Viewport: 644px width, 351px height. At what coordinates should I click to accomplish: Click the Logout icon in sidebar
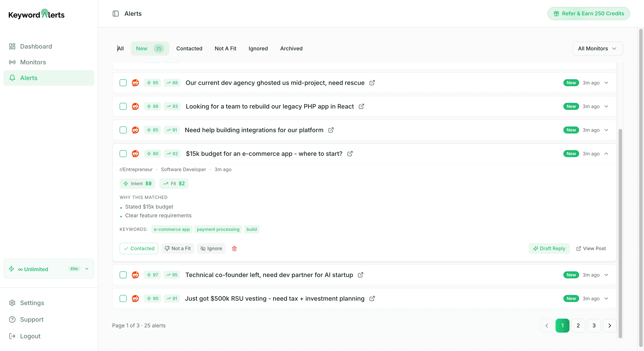12,336
